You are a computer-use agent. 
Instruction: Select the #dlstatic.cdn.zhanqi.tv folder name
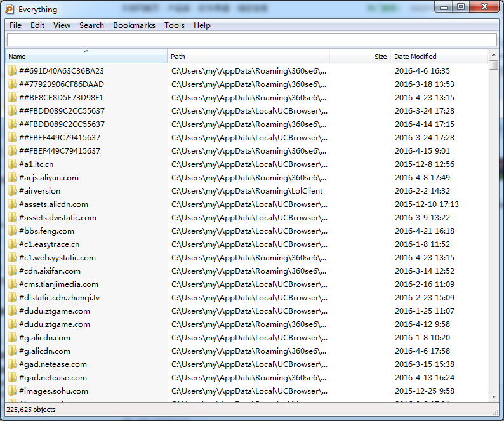[59, 298]
